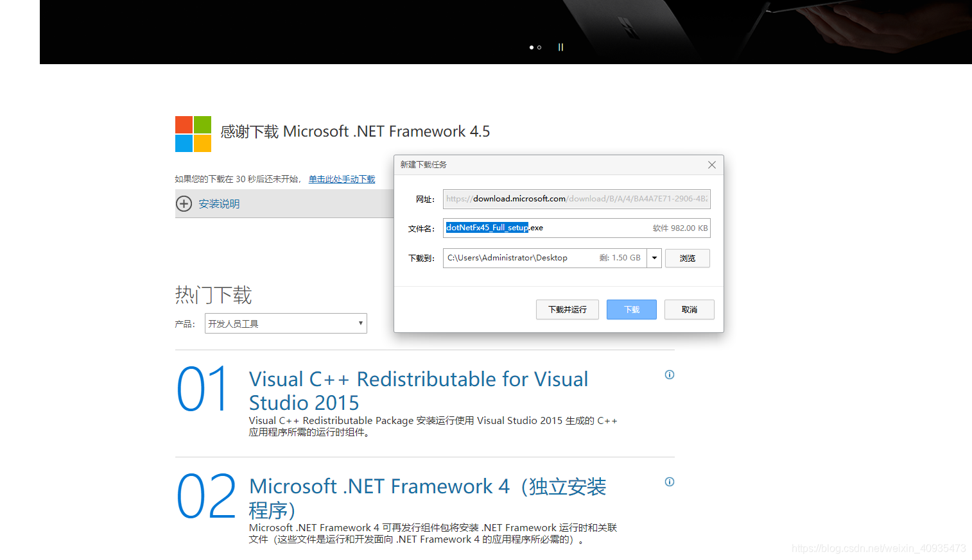Viewport: 972px width, 560px height.
Task: Click the 感谢下载 Microsoft .NET Framework 4.5 heading
Action: point(355,132)
